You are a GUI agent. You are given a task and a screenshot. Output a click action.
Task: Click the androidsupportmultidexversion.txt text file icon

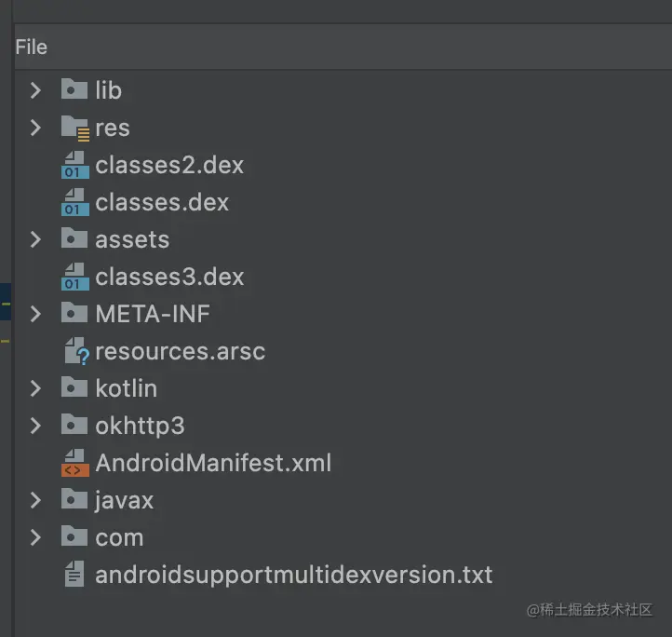pyautogui.click(x=74, y=574)
